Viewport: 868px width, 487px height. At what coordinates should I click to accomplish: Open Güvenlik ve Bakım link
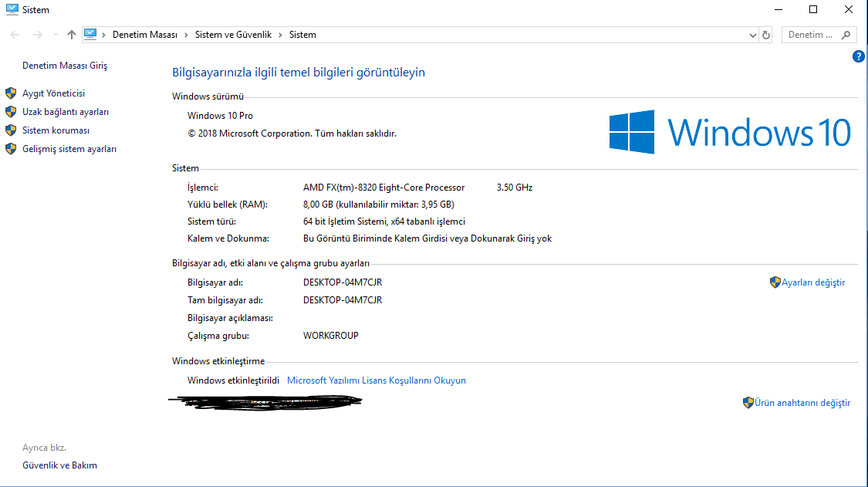(59, 465)
